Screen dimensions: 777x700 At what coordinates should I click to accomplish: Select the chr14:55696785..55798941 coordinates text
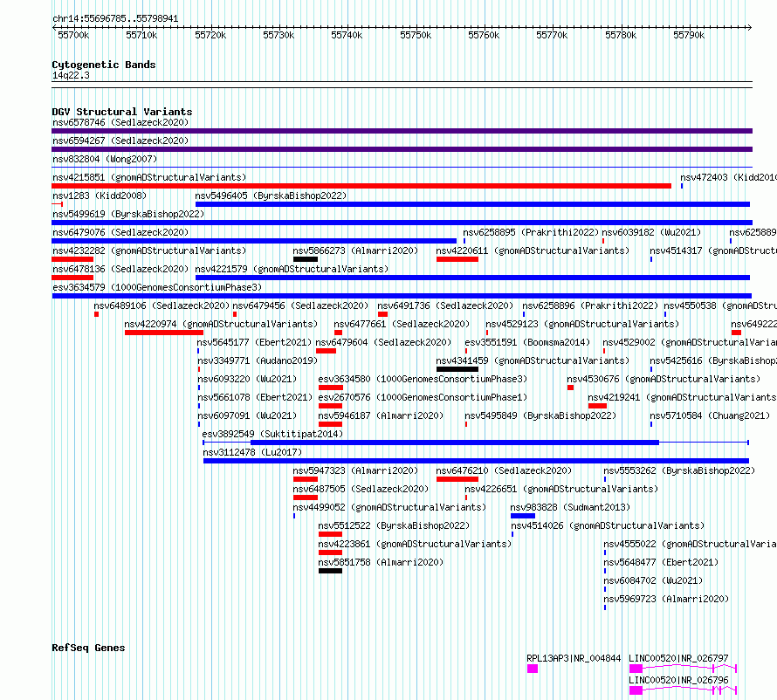[x=115, y=19]
